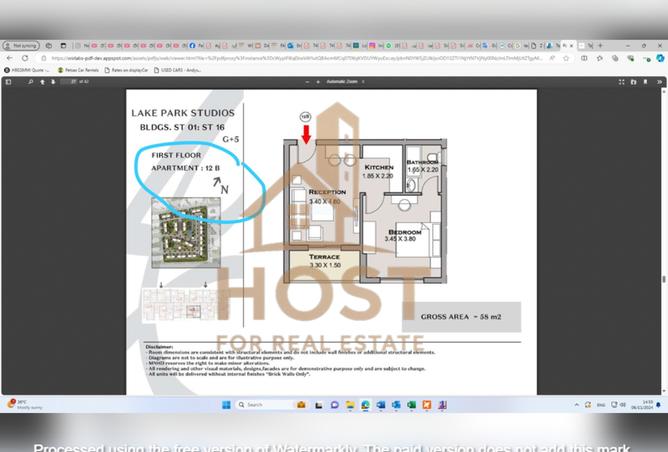
Task: Click the "LAKE PARK STUDIOS" title text
Action: (x=183, y=113)
